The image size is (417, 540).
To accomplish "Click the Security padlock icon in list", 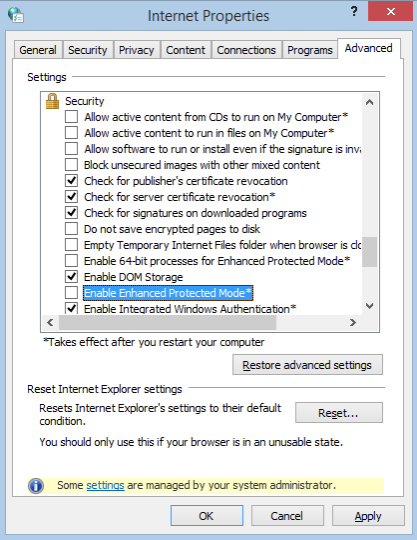I will 52,101.
